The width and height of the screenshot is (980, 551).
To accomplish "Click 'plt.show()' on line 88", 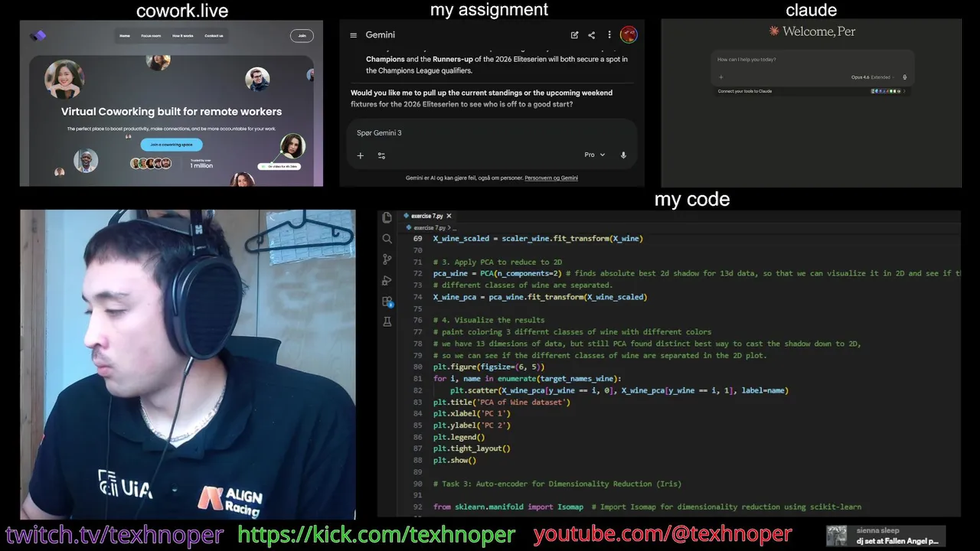I will [x=455, y=461].
